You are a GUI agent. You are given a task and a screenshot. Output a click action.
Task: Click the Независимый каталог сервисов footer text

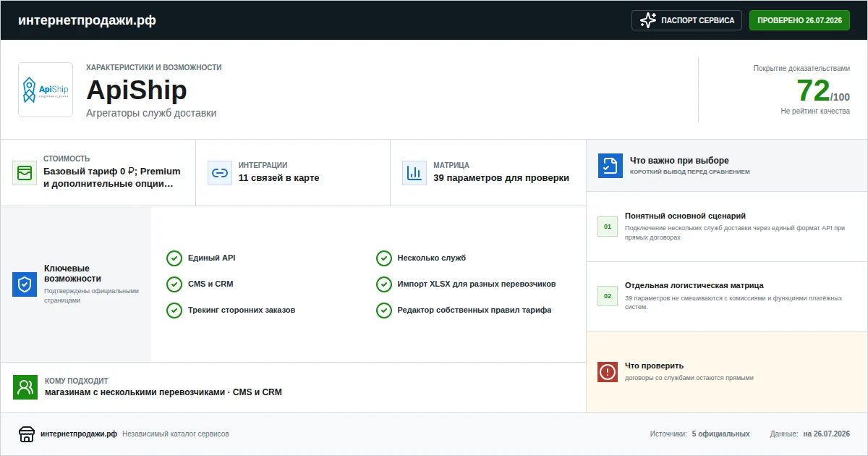[176, 434]
